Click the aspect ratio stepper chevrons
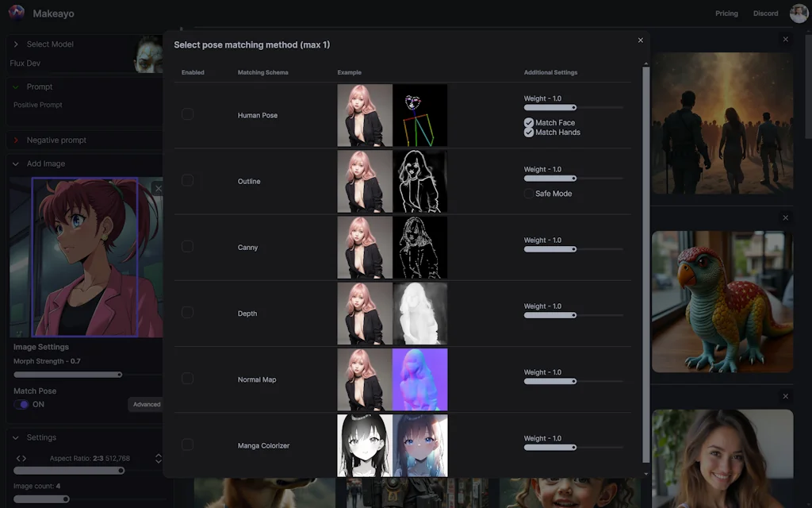The width and height of the screenshot is (812, 508). click(x=159, y=458)
